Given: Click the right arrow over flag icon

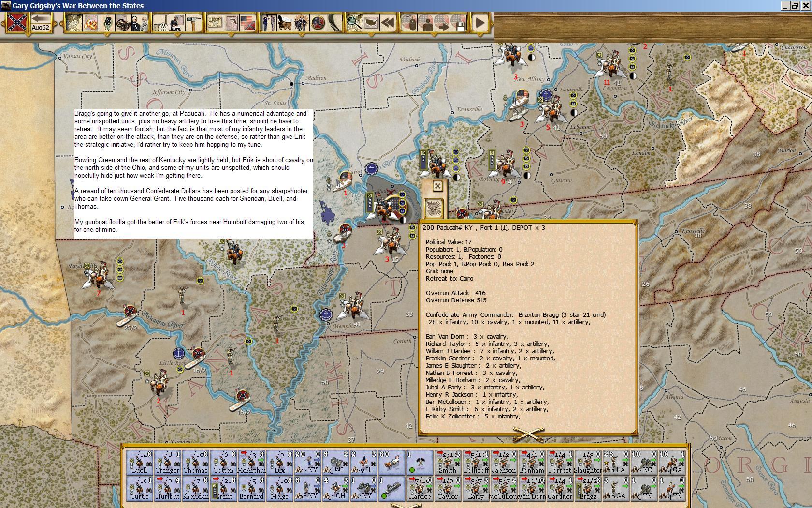Looking at the screenshot, I should (442, 23).
